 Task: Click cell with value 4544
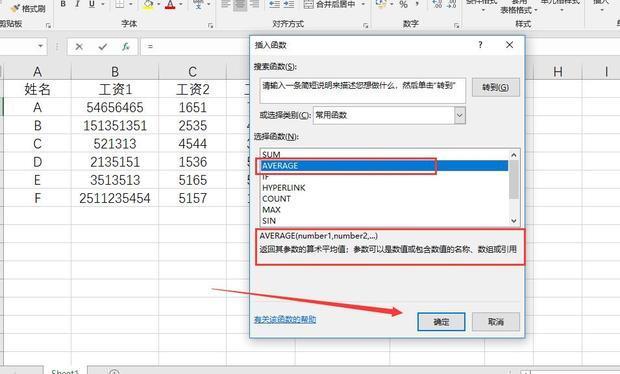click(192, 144)
